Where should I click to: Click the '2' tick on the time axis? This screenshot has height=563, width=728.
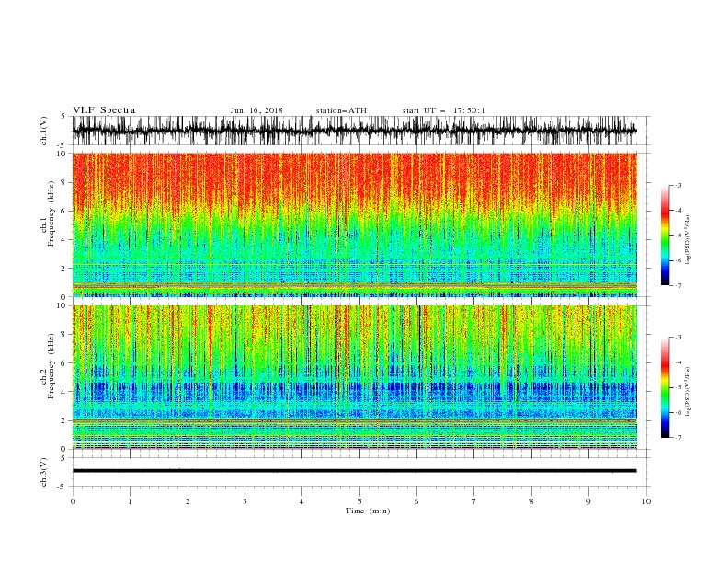(188, 501)
